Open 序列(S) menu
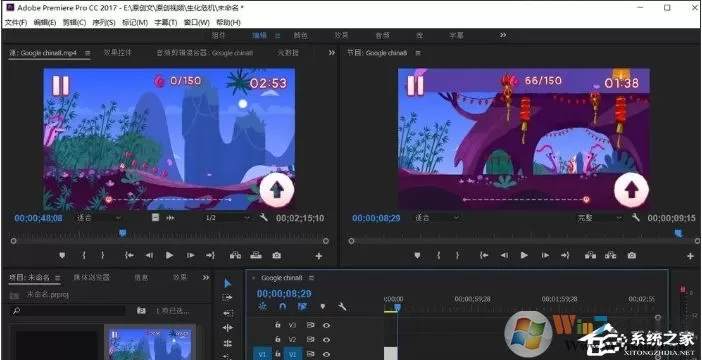 coord(104,22)
